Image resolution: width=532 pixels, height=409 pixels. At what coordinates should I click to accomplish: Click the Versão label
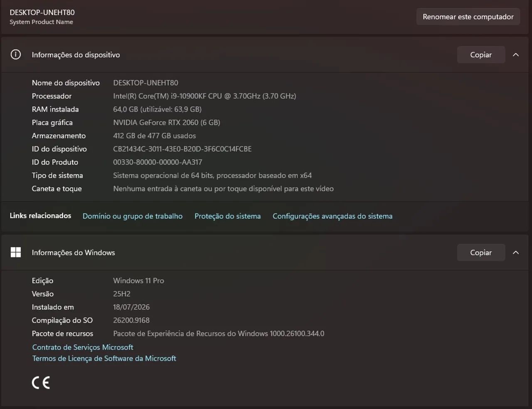43,294
